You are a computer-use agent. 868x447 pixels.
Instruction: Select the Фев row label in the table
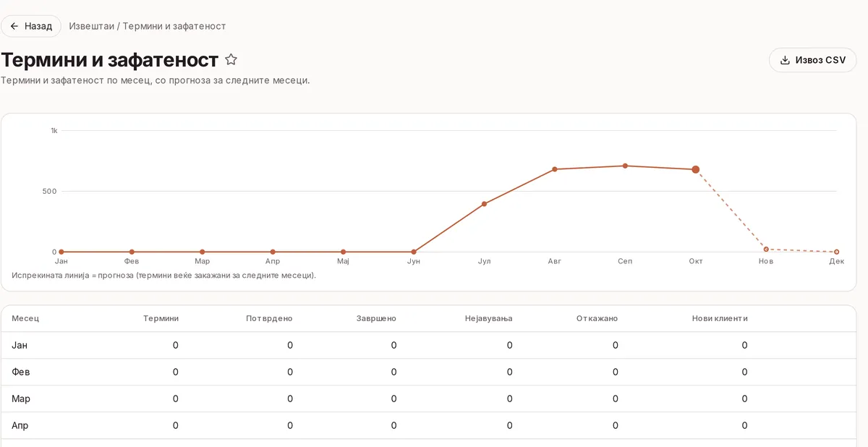tap(21, 372)
